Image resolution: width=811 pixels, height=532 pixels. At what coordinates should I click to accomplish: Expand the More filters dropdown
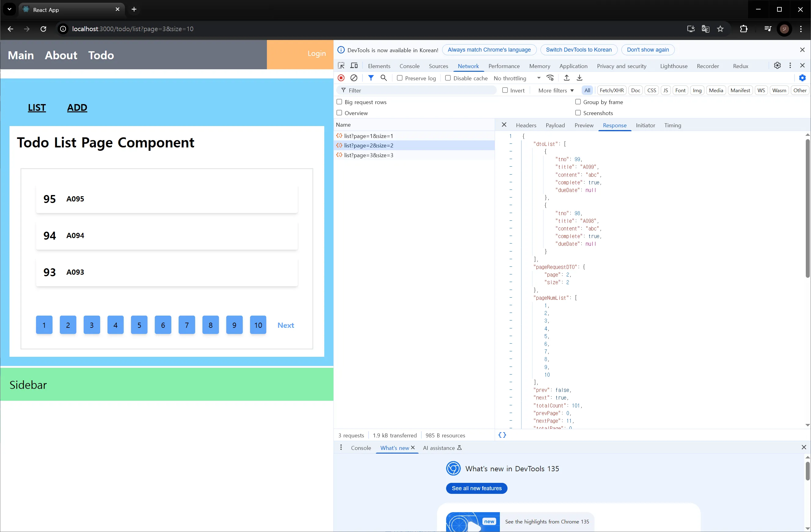[x=556, y=91]
